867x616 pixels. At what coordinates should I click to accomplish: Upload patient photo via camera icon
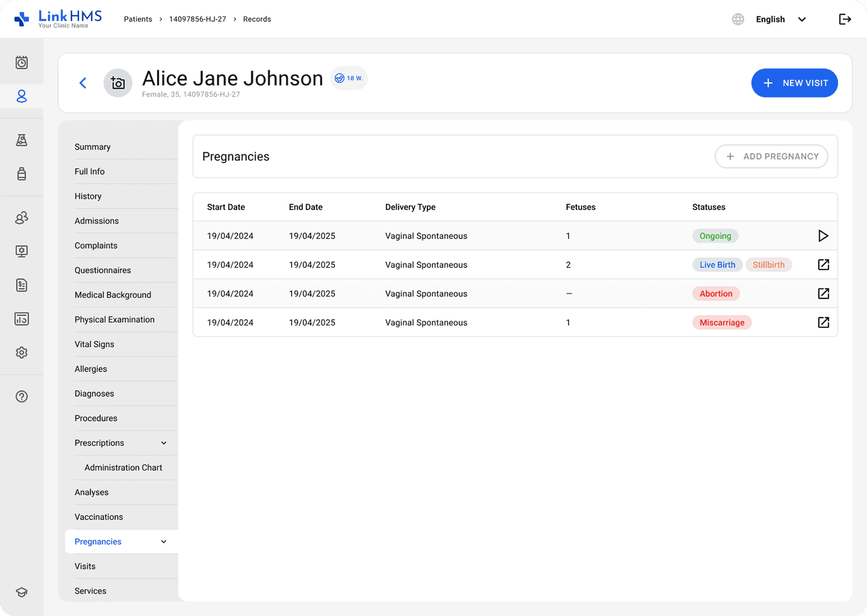pos(118,83)
